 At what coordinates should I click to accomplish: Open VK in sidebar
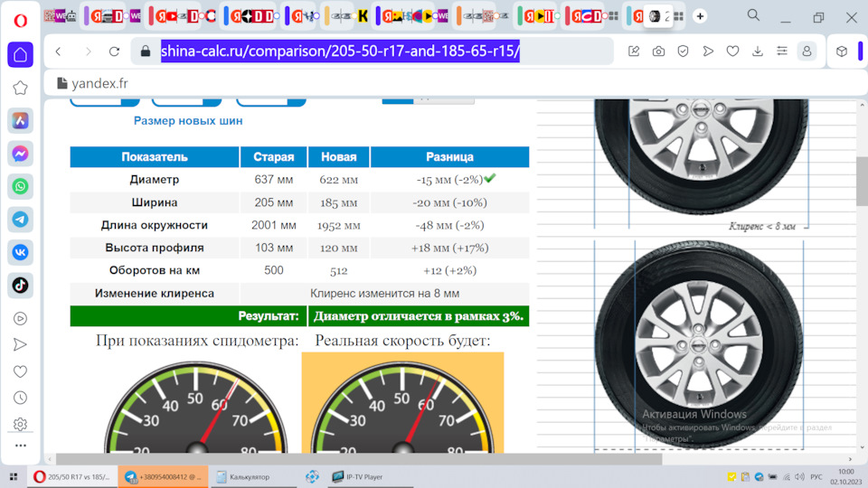click(x=21, y=252)
